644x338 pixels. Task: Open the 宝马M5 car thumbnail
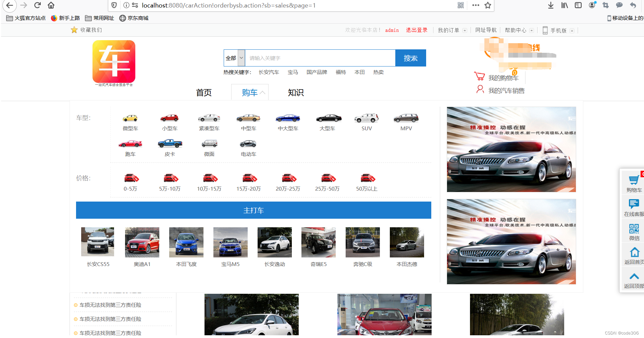231,242
